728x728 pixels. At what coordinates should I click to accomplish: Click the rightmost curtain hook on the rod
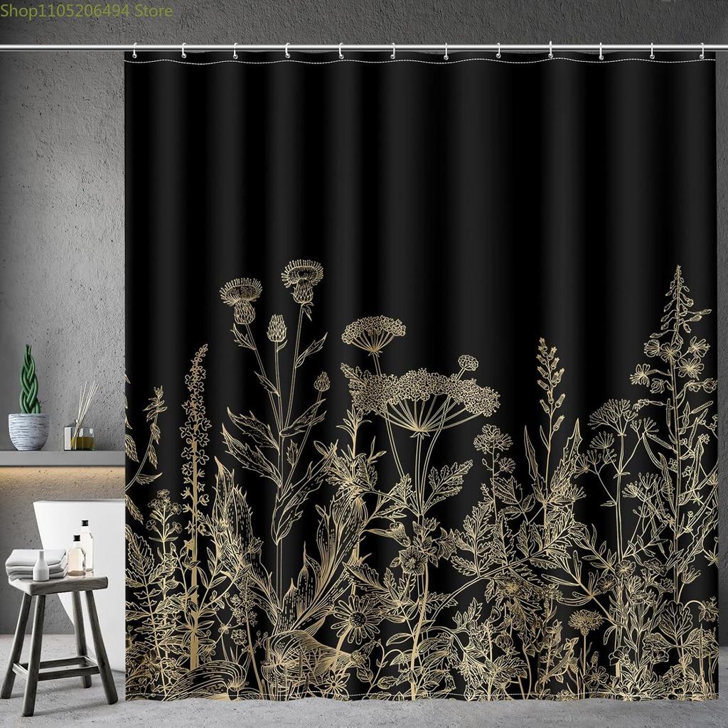702,50
